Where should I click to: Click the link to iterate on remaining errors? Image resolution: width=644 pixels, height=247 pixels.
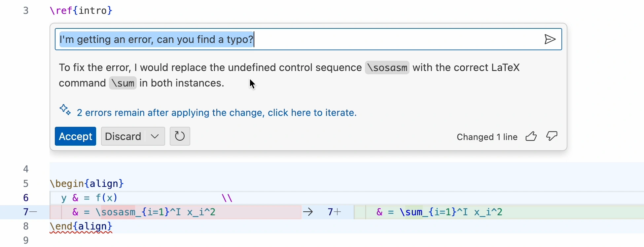coord(217,113)
